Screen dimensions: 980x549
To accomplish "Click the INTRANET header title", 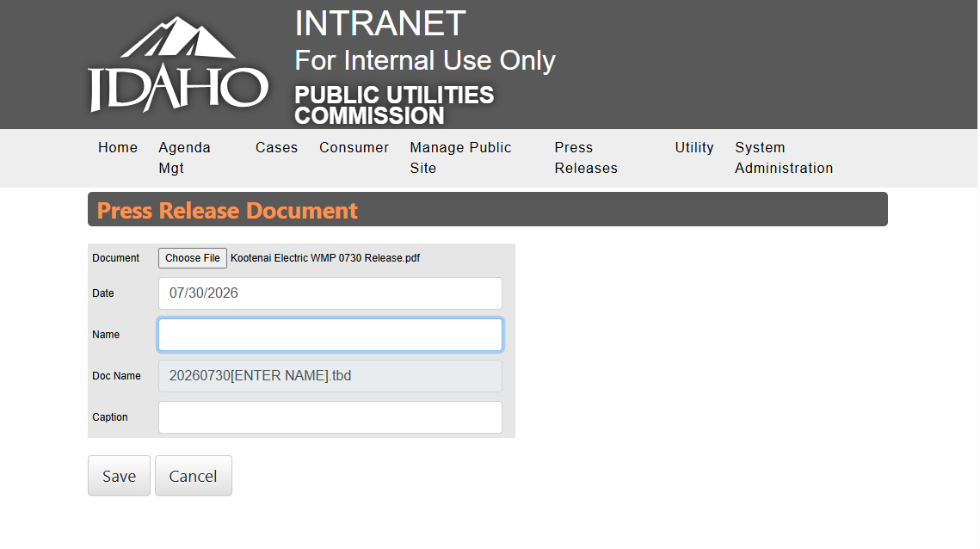I will [x=380, y=24].
